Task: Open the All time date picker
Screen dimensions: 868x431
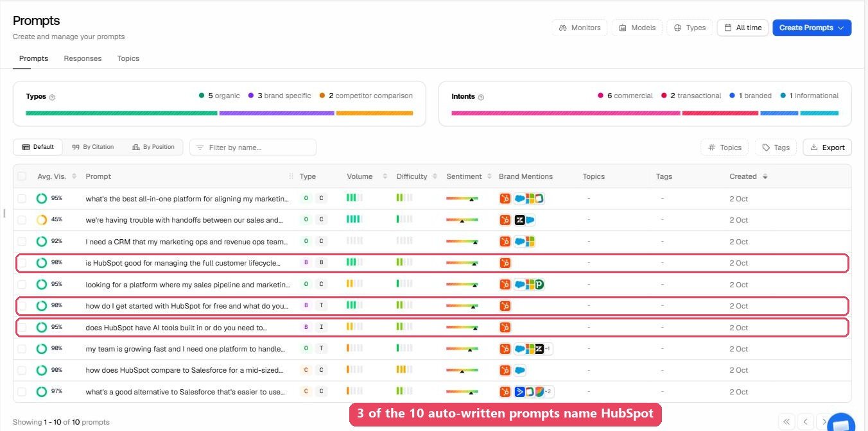Action: point(742,28)
